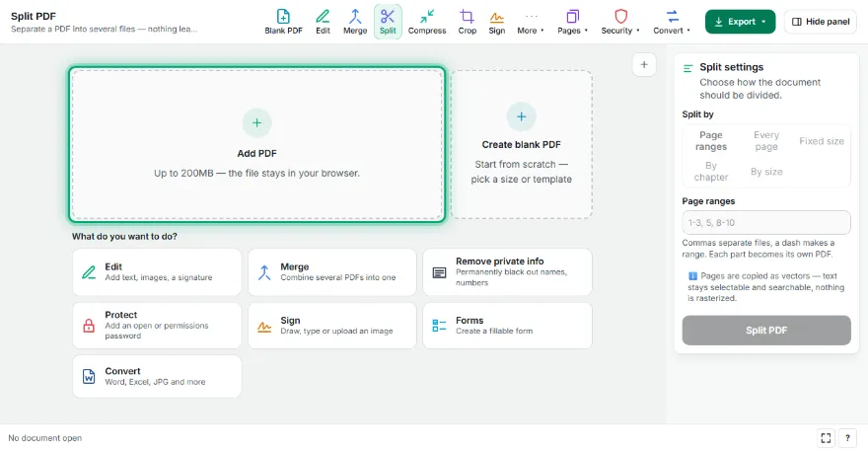Open the Pages dropdown menu

click(x=572, y=22)
